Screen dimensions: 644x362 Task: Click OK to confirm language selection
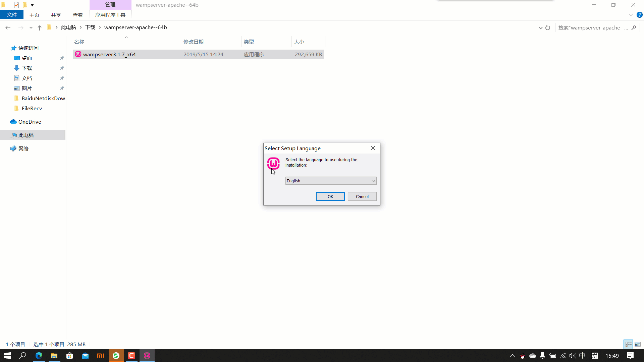(330, 196)
